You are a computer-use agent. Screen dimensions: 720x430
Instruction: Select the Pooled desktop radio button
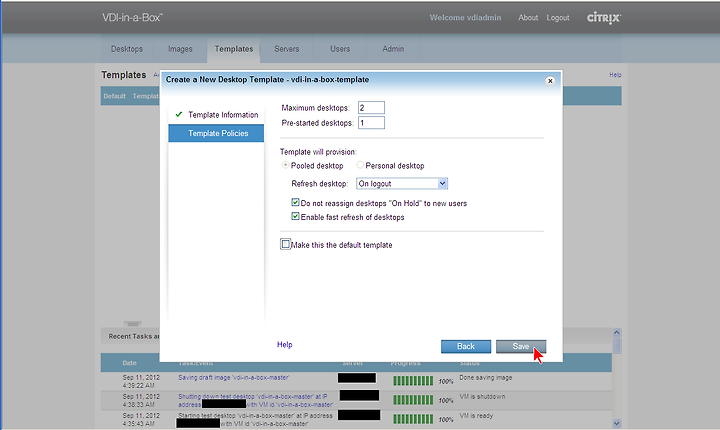[x=285, y=165]
